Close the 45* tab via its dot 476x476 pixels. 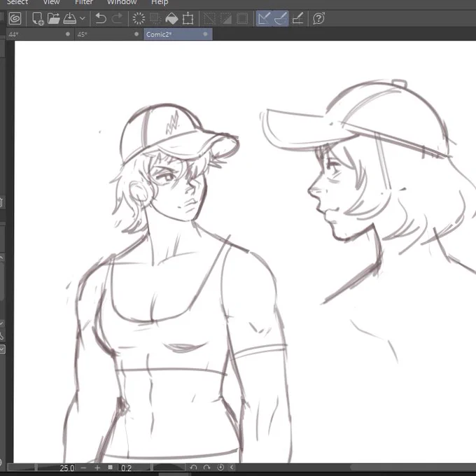tap(136, 34)
